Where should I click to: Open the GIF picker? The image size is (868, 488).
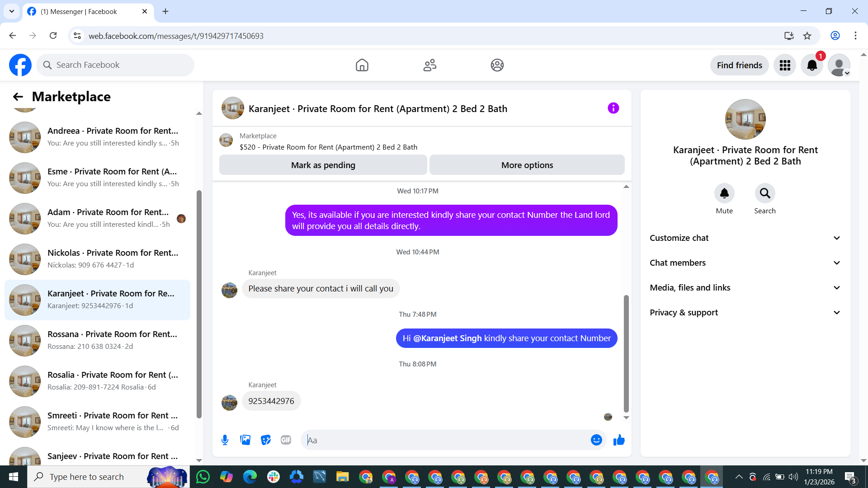click(286, 440)
